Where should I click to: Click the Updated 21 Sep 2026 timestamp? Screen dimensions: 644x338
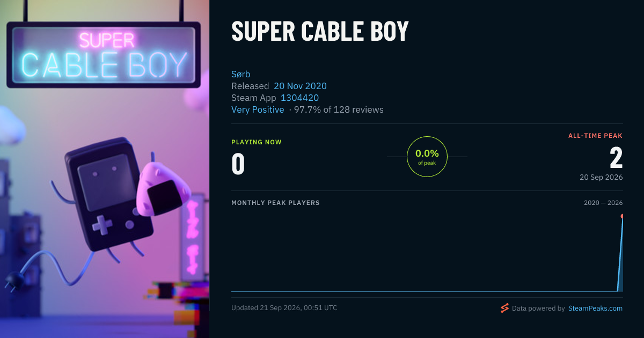284,308
